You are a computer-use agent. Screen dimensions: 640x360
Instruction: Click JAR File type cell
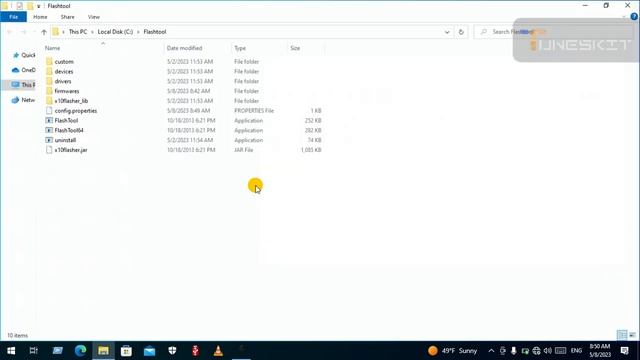point(244,150)
